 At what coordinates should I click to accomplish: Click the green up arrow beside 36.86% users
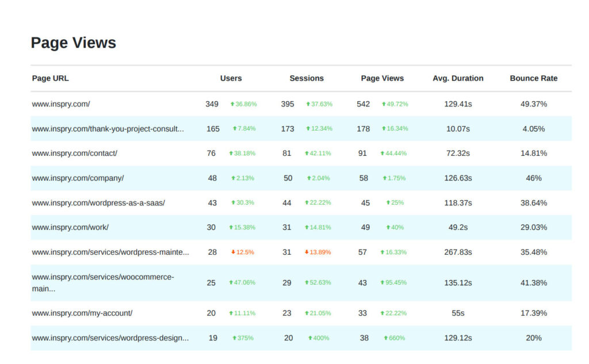point(232,104)
